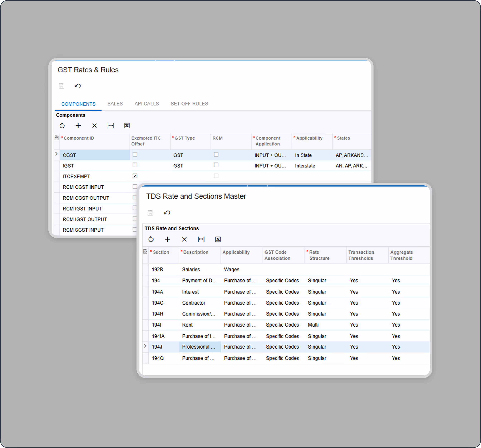The height and width of the screenshot is (448, 481).
Task: Refresh the Components grid
Action: pos(62,126)
